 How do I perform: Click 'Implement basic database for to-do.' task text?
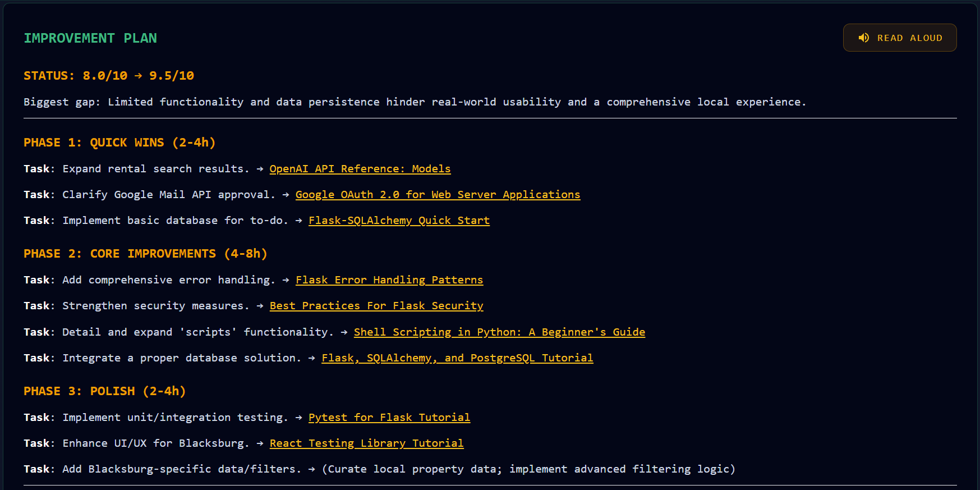[x=176, y=221]
